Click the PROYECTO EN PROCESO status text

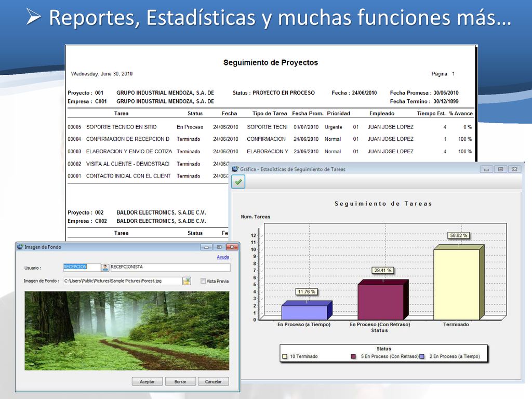pyautogui.click(x=284, y=92)
